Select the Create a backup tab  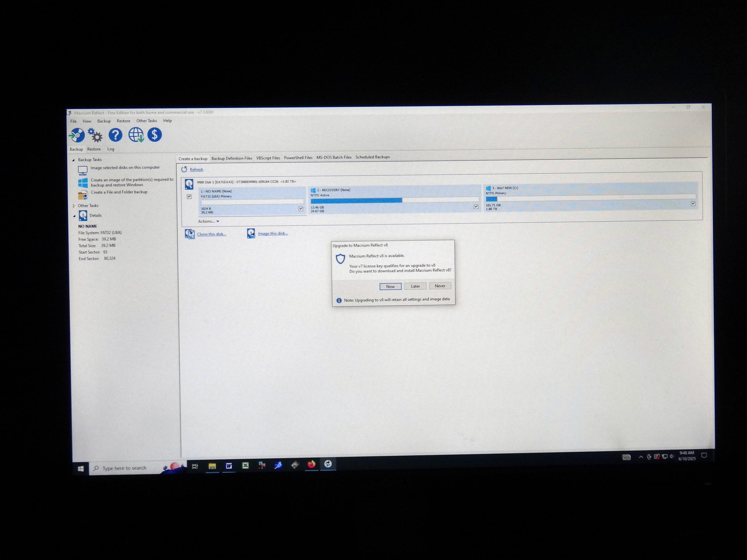pos(193,159)
